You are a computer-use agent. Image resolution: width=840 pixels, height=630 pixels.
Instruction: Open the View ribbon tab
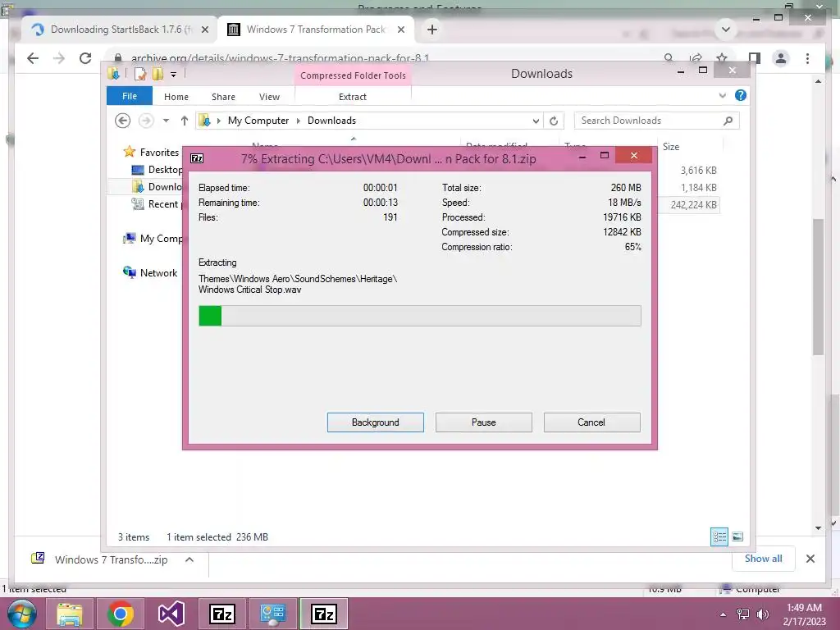[x=269, y=97]
